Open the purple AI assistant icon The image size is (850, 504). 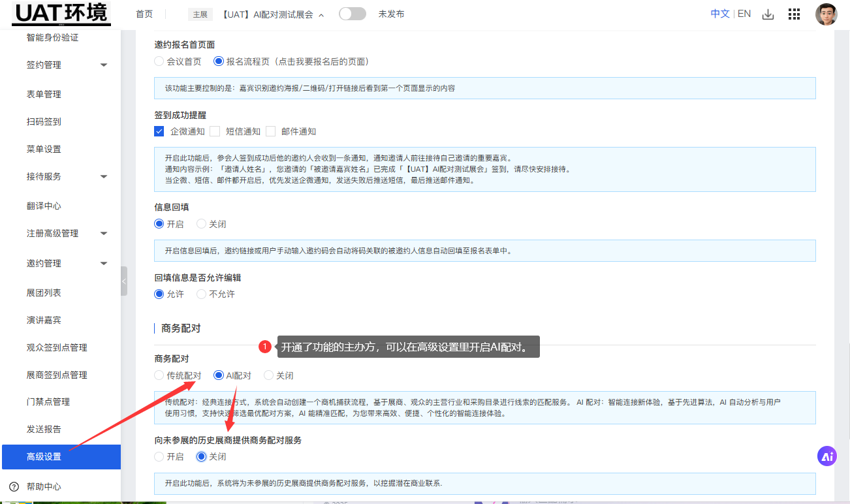(x=827, y=456)
